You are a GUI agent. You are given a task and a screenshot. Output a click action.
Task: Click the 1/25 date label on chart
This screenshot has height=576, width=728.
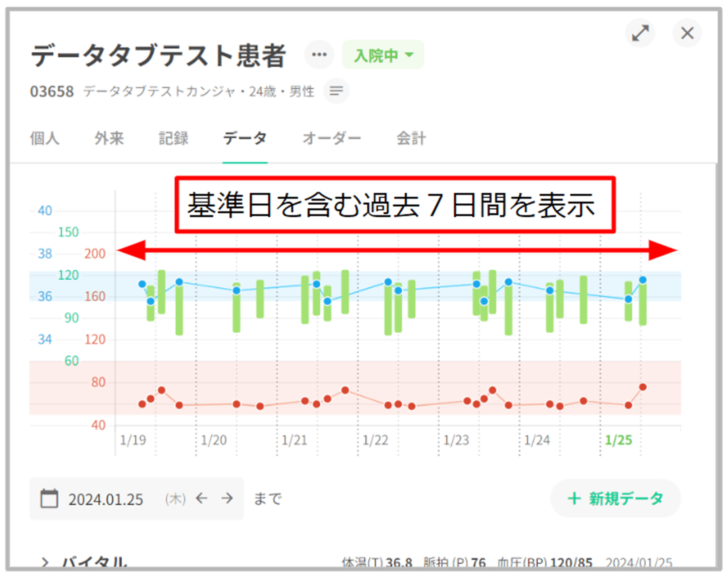618,440
